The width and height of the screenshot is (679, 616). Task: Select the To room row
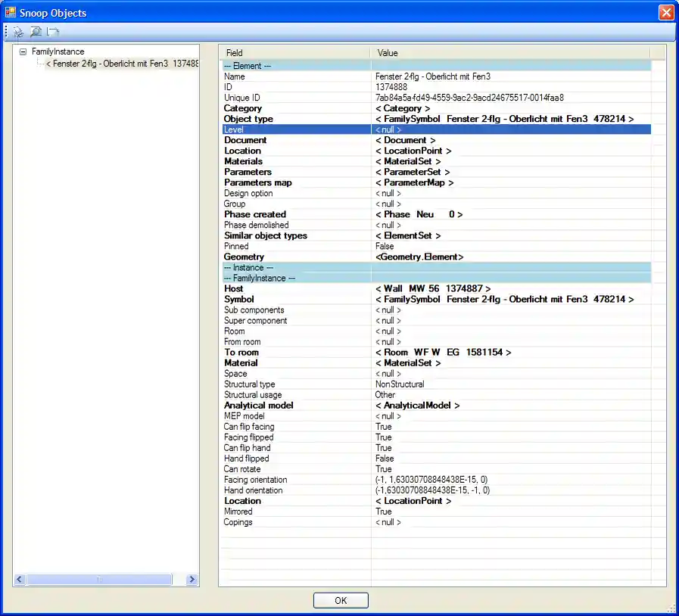tap(241, 352)
